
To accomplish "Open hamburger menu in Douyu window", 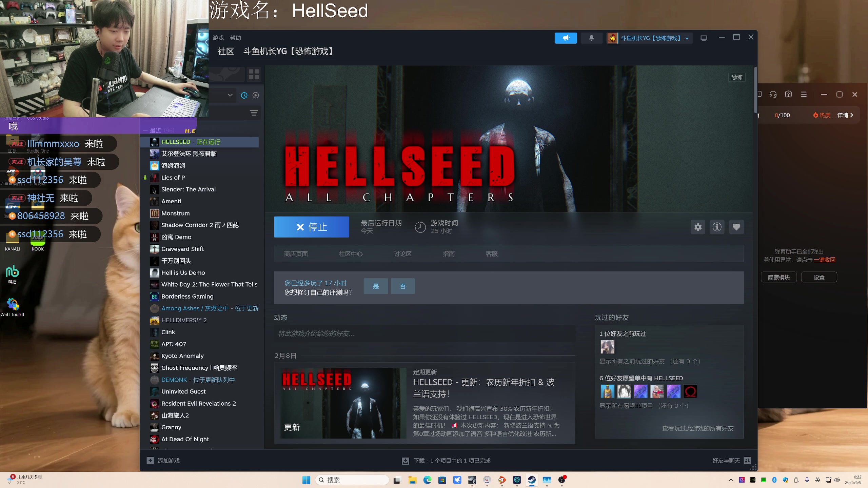I will click(x=804, y=95).
